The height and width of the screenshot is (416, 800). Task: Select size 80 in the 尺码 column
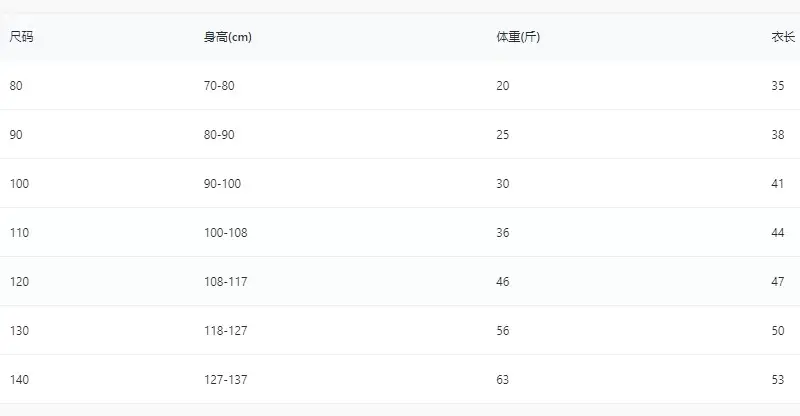[x=16, y=86]
